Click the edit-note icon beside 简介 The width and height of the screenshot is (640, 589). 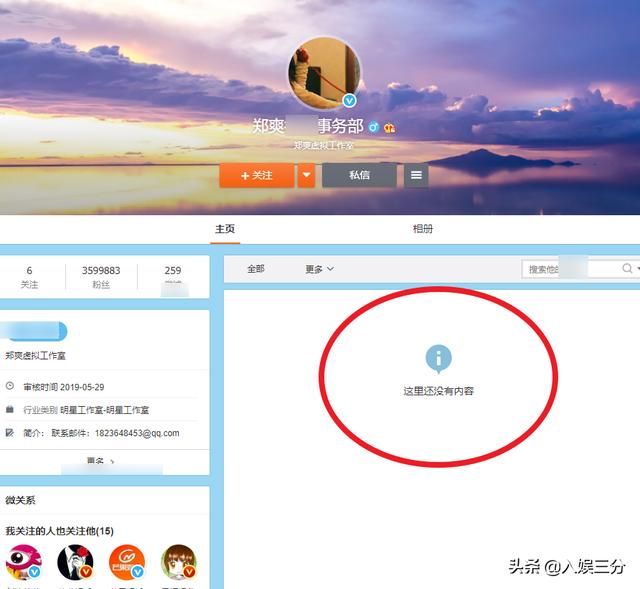point(10,432)
